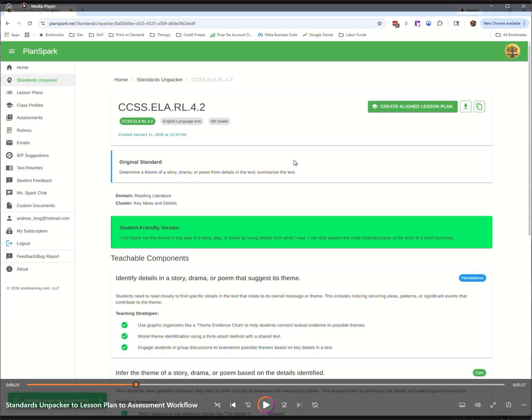
Task: Open the Standards Unpacker sidebar icon
Action: click(9, 80)
